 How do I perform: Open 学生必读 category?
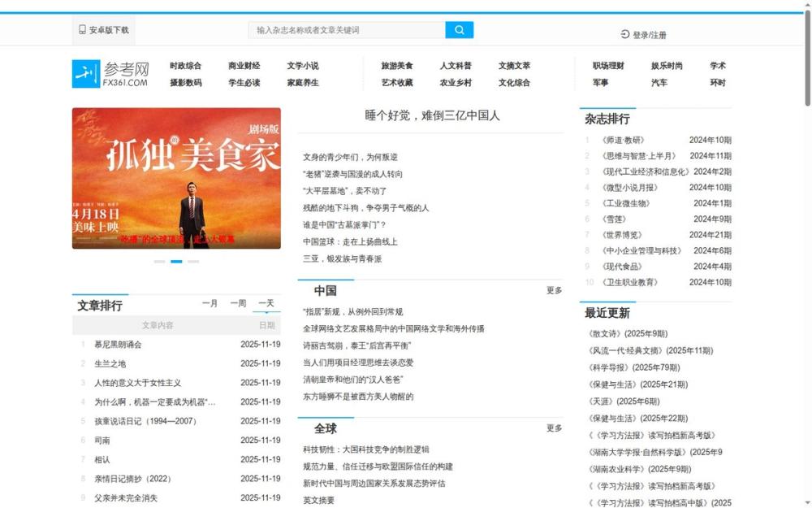click(x=244, y=82)
